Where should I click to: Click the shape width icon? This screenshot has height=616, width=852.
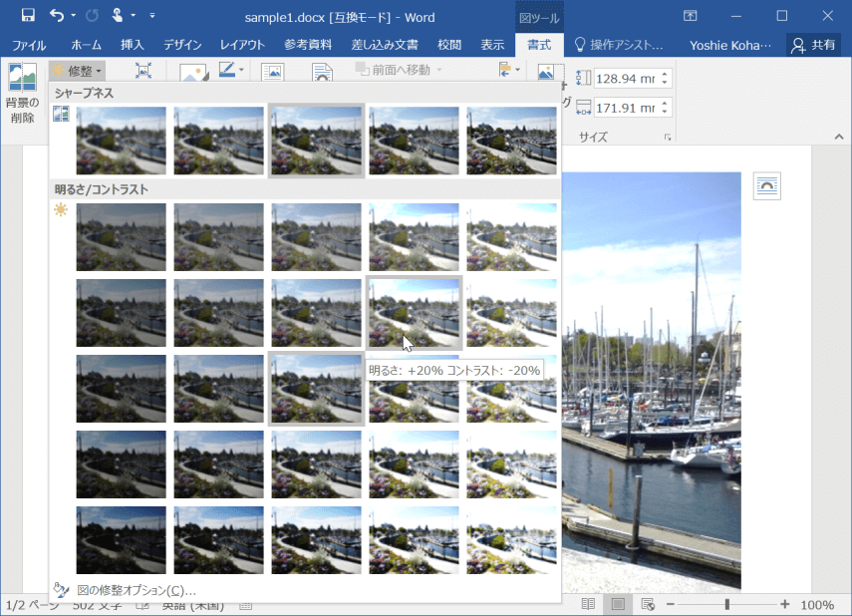583,107
